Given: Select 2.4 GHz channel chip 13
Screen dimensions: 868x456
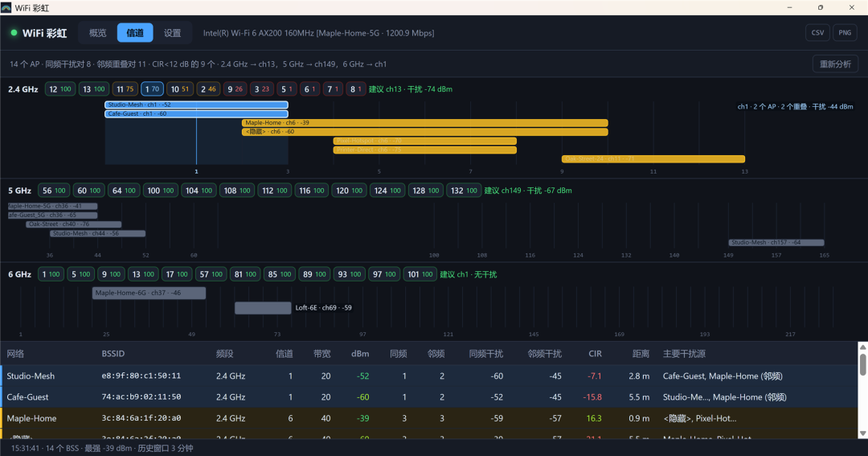Looking at the screenshot, I should coord(93,89).
